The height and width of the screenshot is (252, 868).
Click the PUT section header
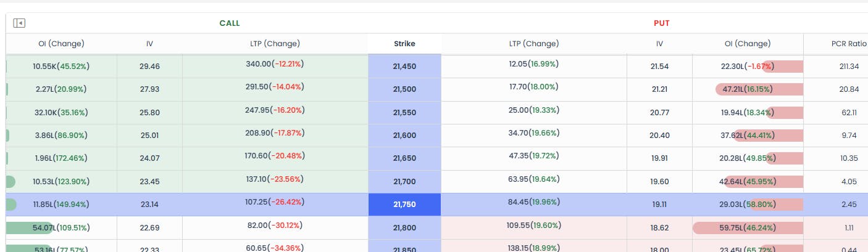[661, 23]
